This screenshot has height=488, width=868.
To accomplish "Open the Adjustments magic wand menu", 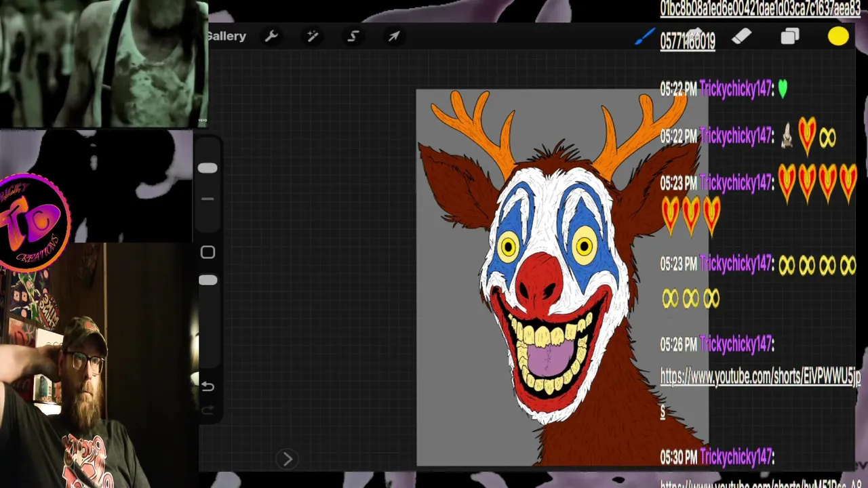I will 312,37.
